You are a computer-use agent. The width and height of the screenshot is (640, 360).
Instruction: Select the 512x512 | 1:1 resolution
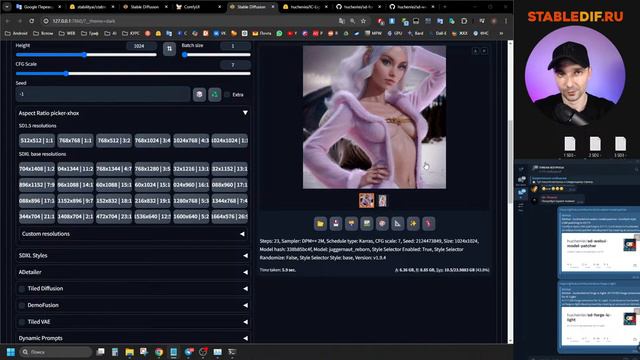tap(37, 140)
